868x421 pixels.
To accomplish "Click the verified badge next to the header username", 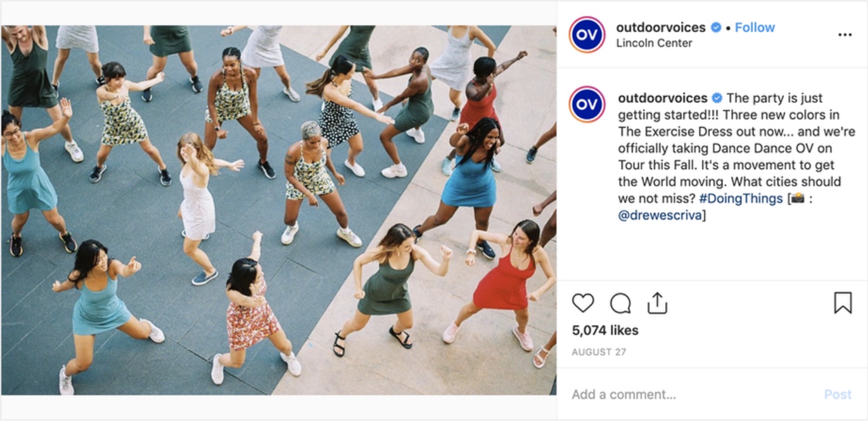I will pos(716,27).
